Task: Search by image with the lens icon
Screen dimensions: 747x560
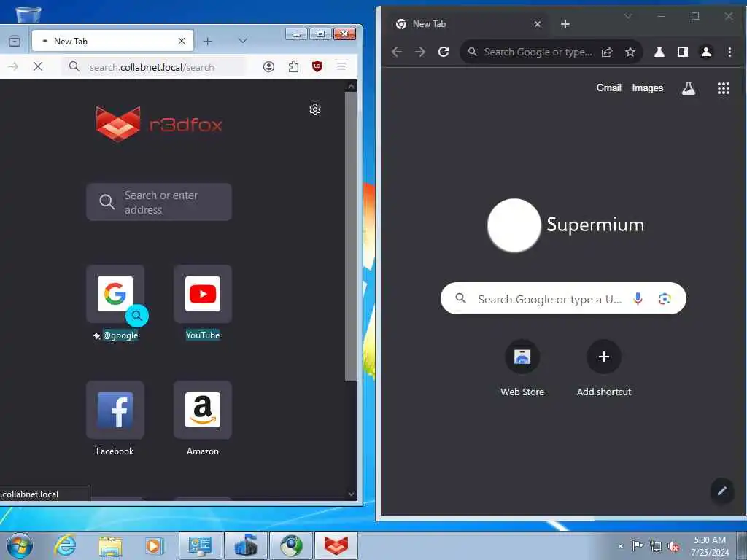Action: click(x=665, y=298)
